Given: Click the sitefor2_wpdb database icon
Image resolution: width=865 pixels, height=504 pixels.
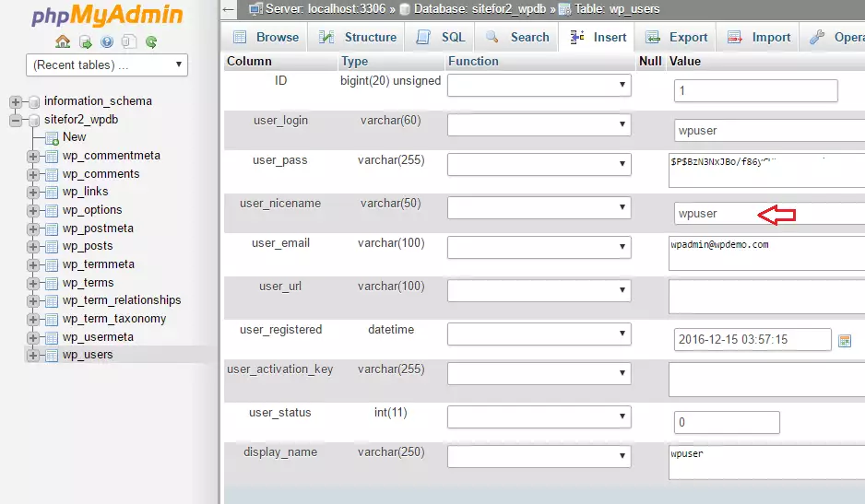Looking at the screenshot, I should [34, 120].
